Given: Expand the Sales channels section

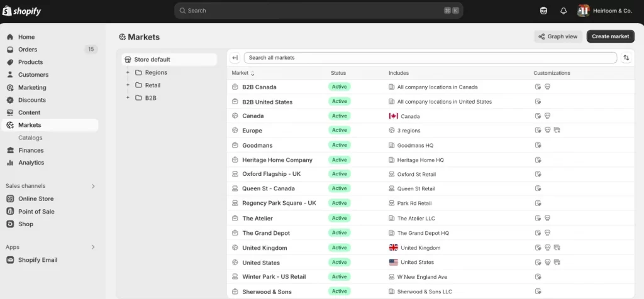Looking at the screenshot, I should click(x=93, y=186).
